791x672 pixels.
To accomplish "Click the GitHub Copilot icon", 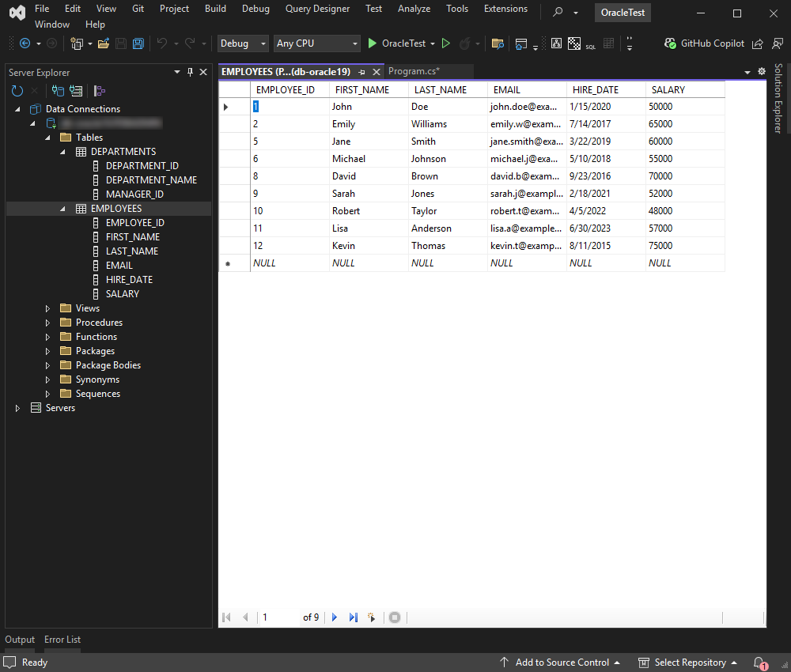I will (670, 43).
